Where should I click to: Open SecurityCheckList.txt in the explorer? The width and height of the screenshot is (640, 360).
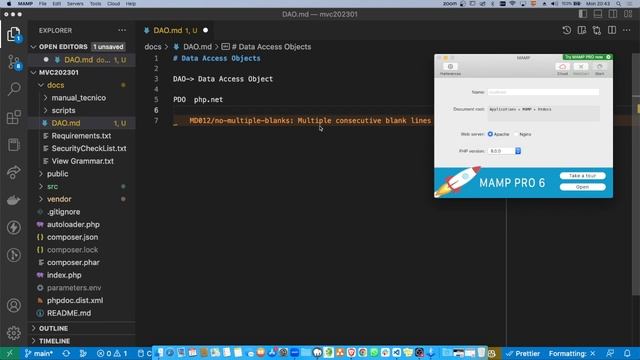coord(89,148)
